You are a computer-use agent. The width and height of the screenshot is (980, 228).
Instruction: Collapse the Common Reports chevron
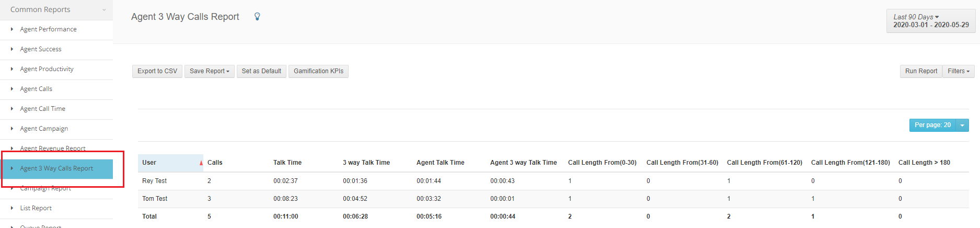pyautogui.click(x=104, y=10)
